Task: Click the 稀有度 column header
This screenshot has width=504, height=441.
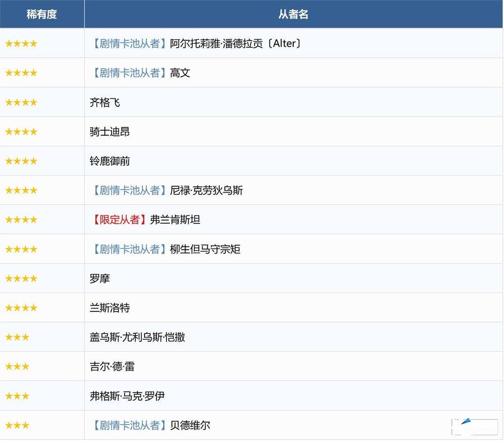Action: (42, 14)
